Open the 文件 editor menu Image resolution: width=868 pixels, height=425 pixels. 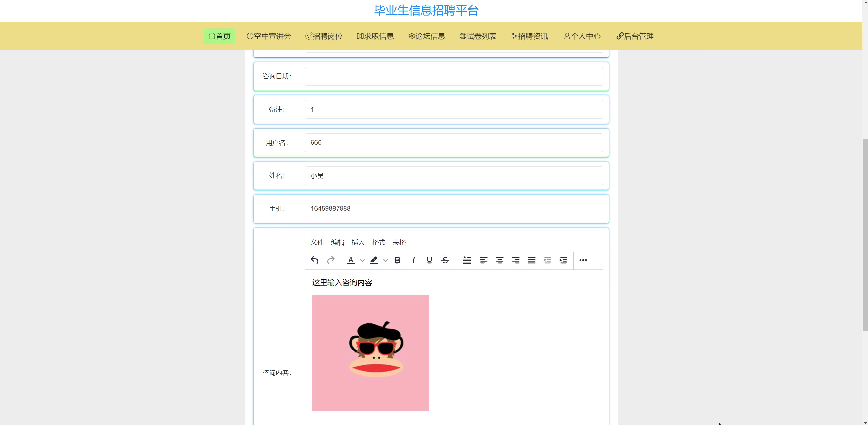(317, 242)
